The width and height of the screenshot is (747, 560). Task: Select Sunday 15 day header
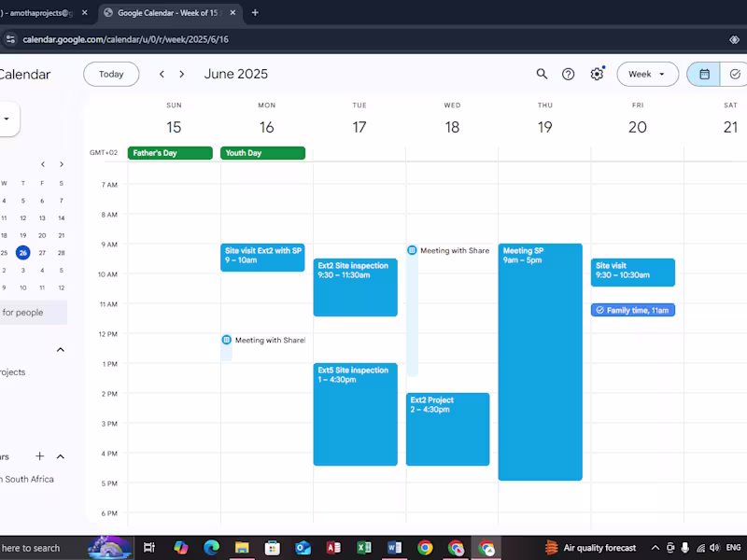[x=174, y=127]
